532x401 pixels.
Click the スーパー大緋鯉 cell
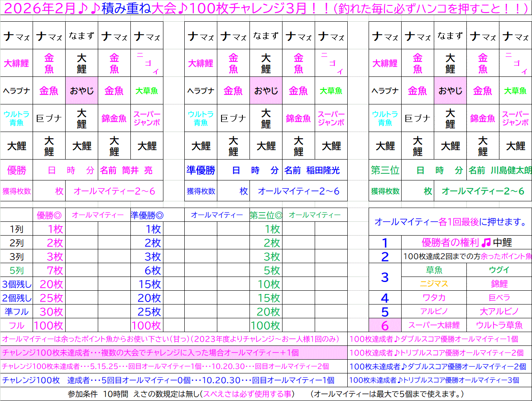point(434,325)
